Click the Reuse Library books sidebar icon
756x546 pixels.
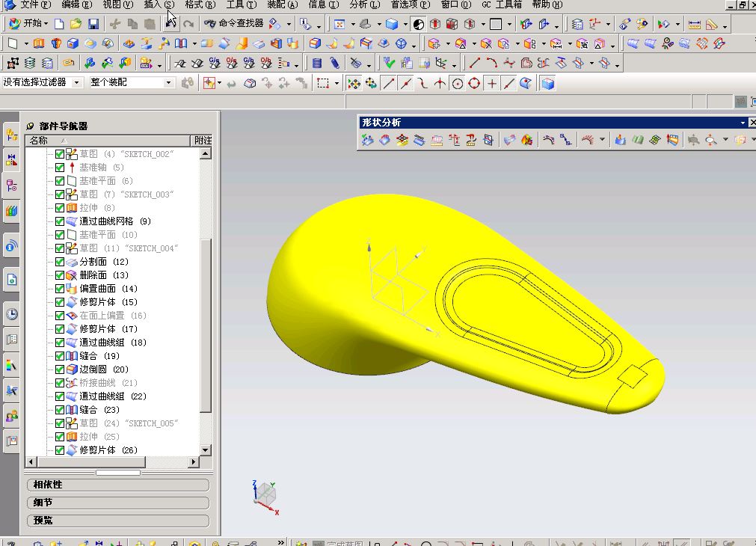(x=11, y=211)
